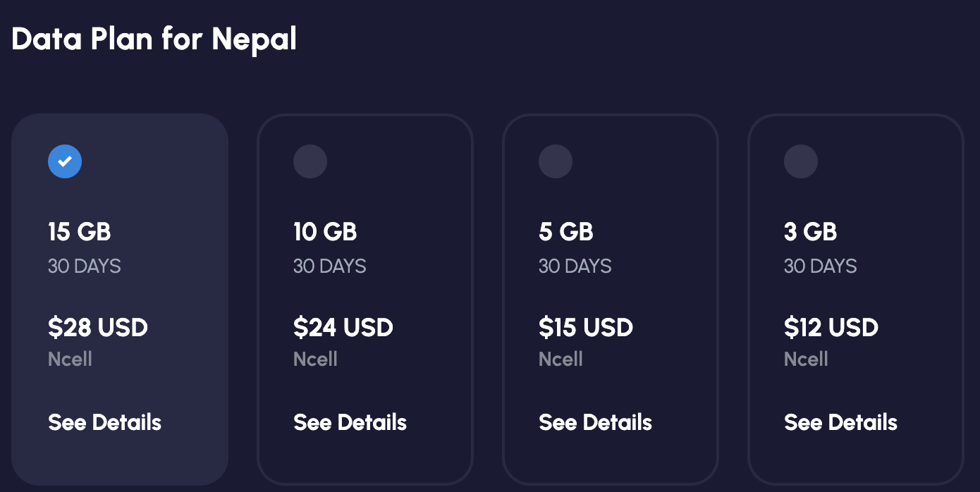This screenshot has width=980, height=492.
Task: Deselect the checked 15 GB plan radio
Action: point(65,162)
